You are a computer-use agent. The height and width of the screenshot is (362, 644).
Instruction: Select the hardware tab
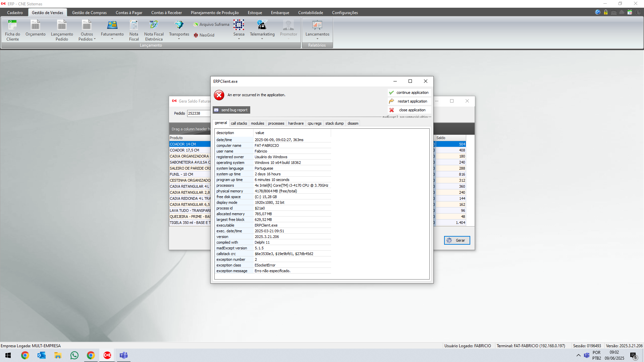(296, 123)
